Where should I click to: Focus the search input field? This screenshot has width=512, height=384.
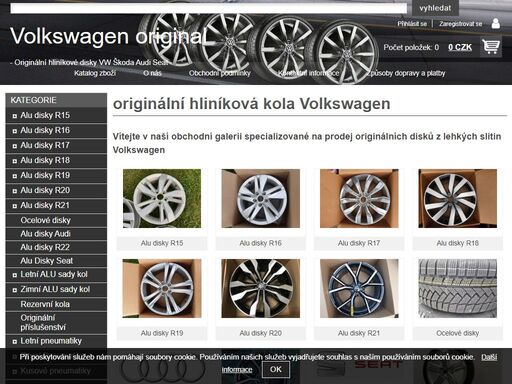click(209, 8)
